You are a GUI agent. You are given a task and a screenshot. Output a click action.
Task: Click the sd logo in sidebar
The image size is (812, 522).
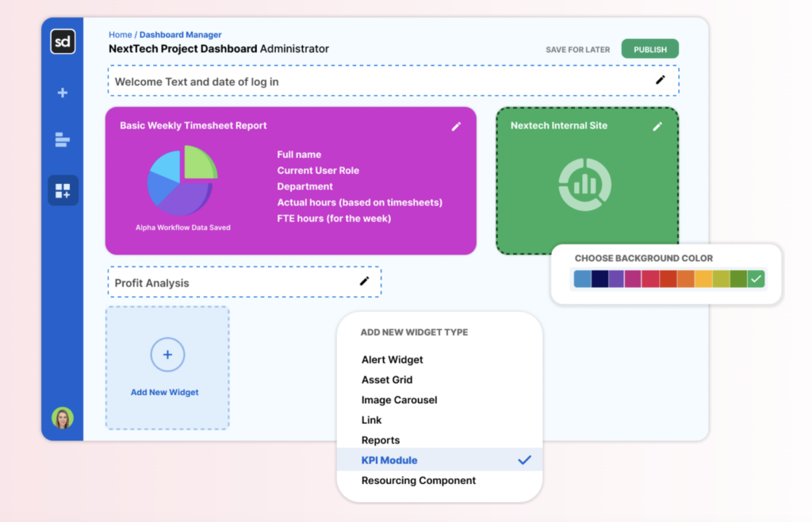coord(63,41)
